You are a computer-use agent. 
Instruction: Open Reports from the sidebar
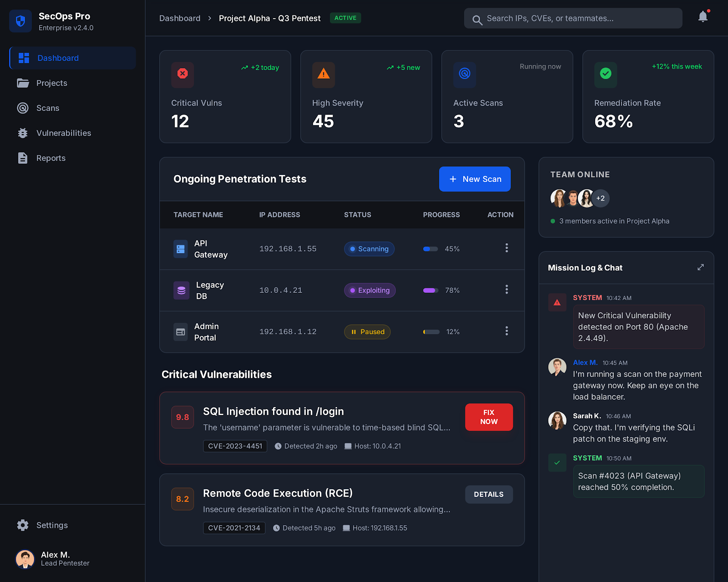[x=51, y=158]
